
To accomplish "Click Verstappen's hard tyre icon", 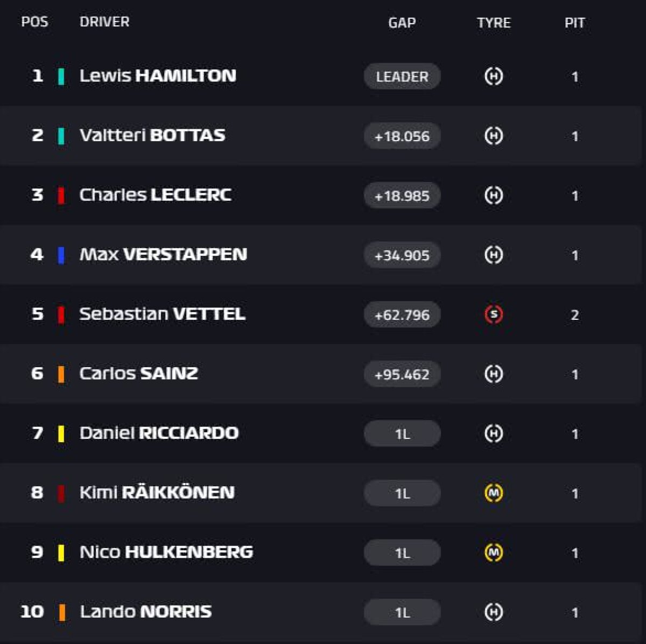I will point(494,255).
